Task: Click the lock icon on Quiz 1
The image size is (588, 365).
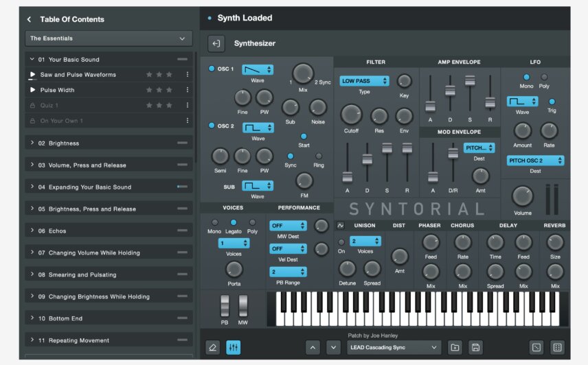Action: tap(32, 106)
